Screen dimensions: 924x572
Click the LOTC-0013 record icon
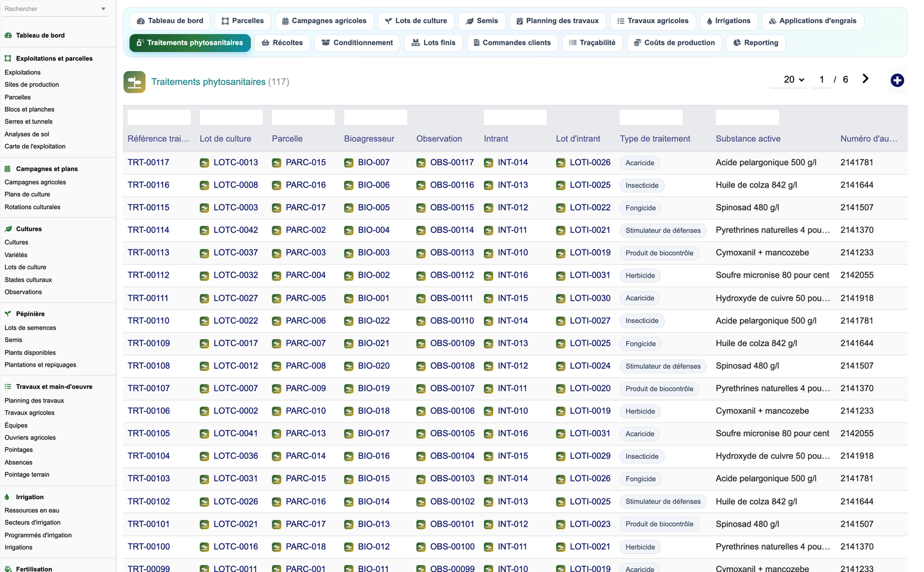click(204, 163)
